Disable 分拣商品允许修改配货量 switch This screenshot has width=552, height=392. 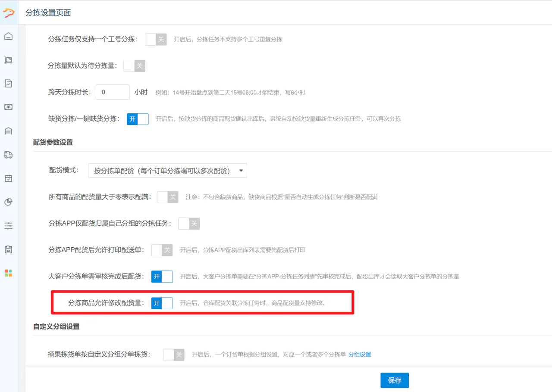tap(162, 303)
